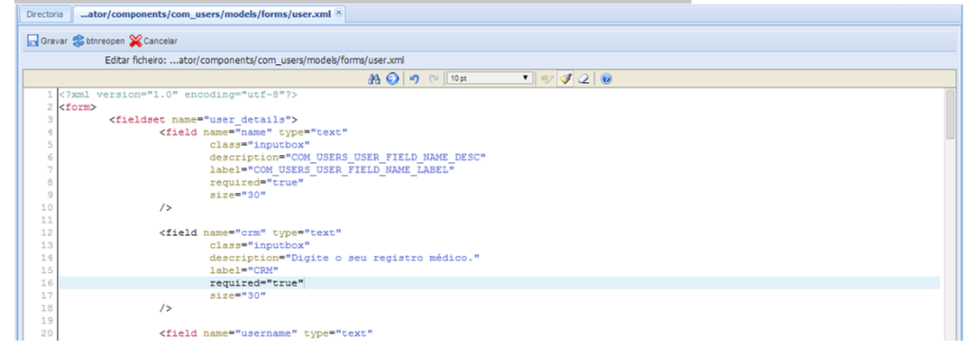Click the eraser reset highlight icon
Screen dimensions: 980x355
[x=583, y=78]
